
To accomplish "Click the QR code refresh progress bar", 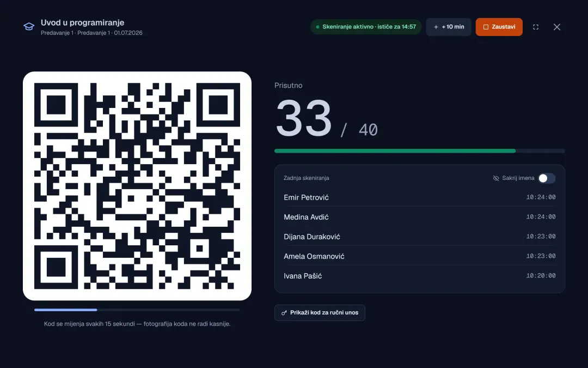I will [137, 310].
